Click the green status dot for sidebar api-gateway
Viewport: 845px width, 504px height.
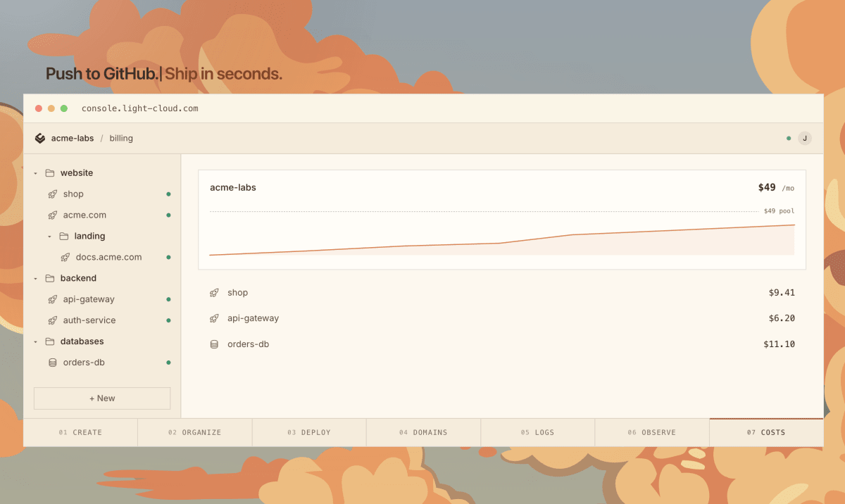(168, 300)
